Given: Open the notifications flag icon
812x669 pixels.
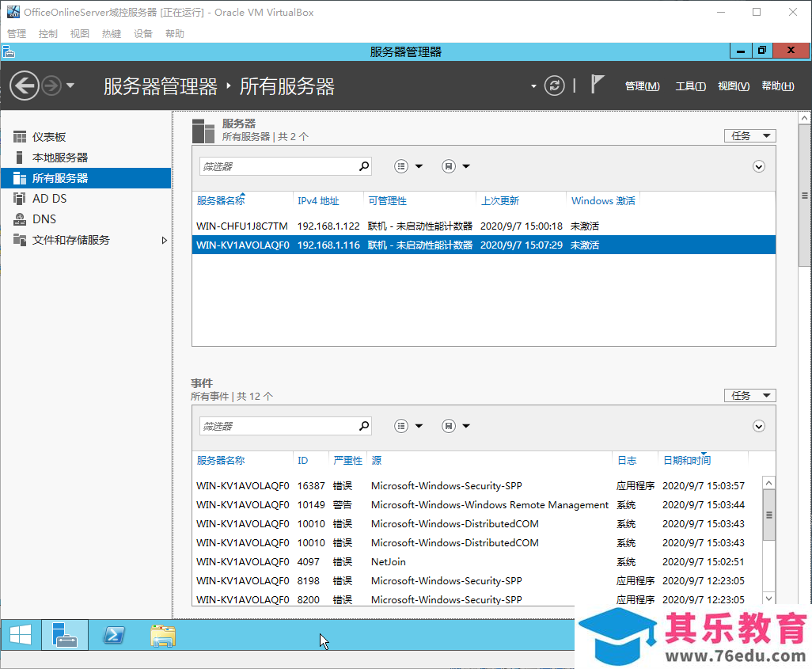Looking at the screenshot, I should tap(597, 85).
